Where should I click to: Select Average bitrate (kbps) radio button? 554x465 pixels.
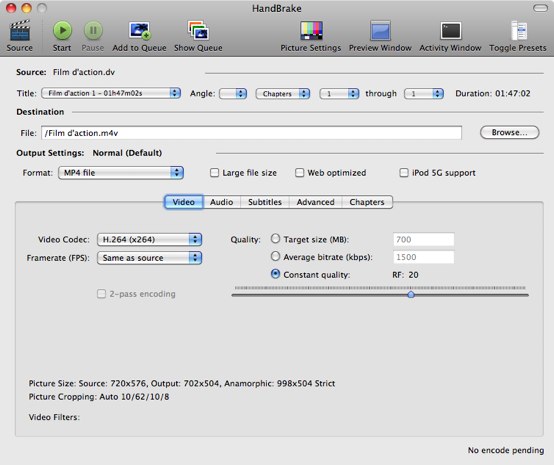click(x=275, y=257)
